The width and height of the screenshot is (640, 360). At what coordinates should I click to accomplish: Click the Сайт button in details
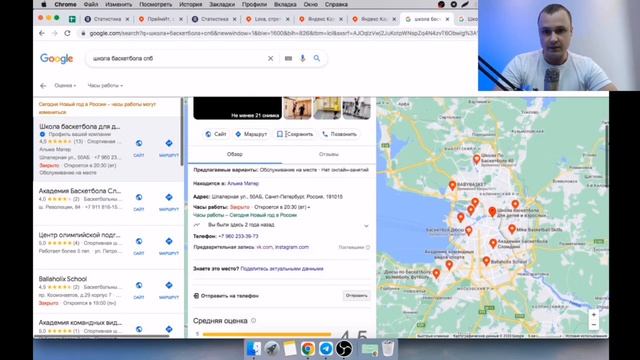[x=216, y=134]
